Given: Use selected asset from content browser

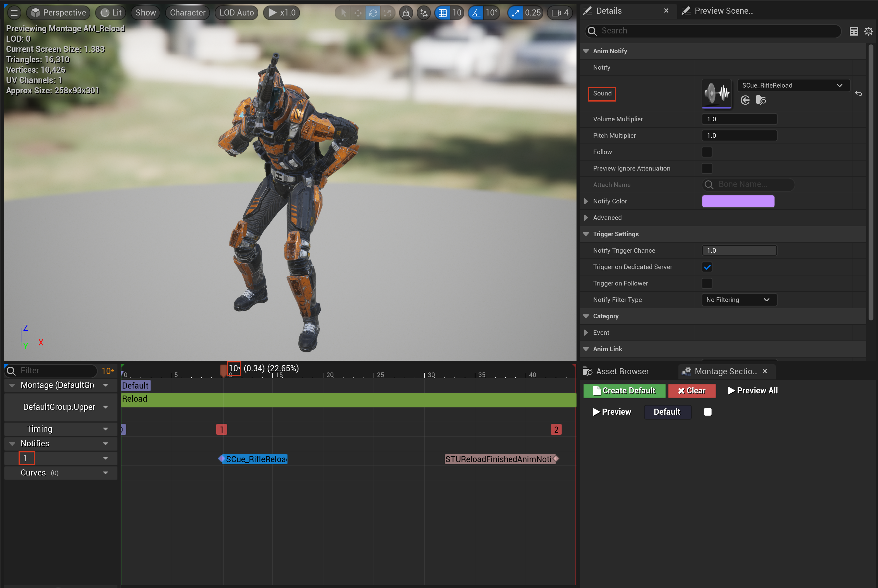Looking at the screenshot, I should click(745, 100).
